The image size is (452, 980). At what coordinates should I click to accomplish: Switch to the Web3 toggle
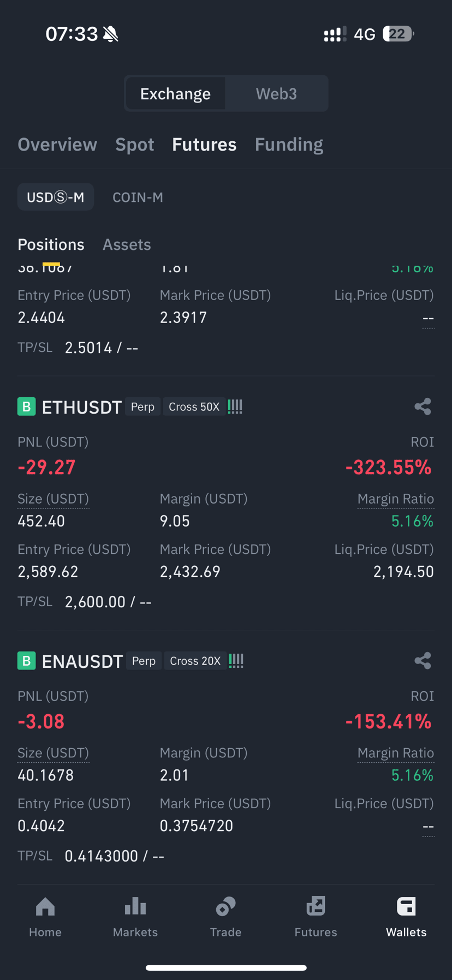tap(276, 94)
